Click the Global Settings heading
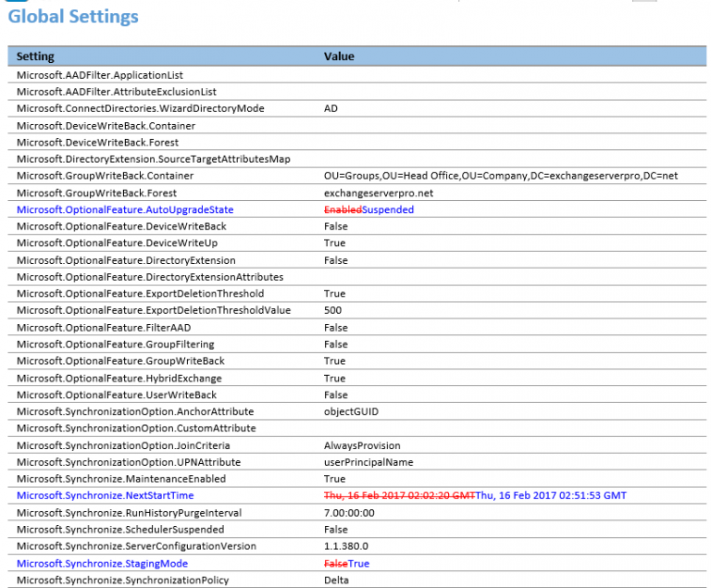 tap(73, 17)
